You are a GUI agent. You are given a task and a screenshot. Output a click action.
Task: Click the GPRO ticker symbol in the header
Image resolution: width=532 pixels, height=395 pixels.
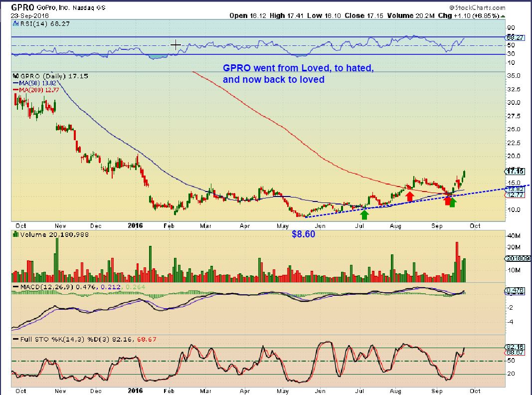coord(23,7)
